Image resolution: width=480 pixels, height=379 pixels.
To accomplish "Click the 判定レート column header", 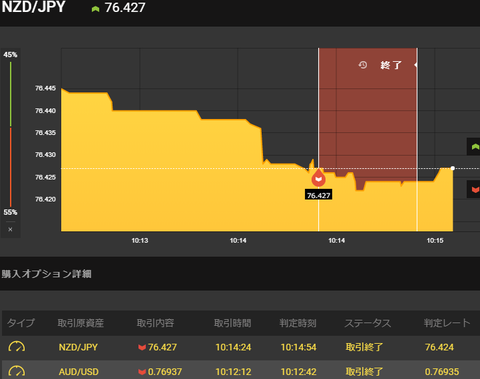I will click(x=447, y=323).
